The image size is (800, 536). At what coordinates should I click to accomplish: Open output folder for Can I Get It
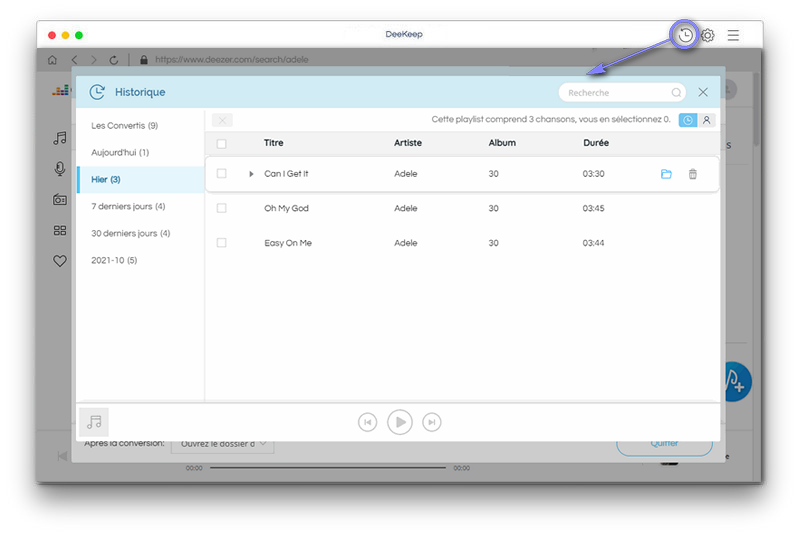(x=666, y=174)
